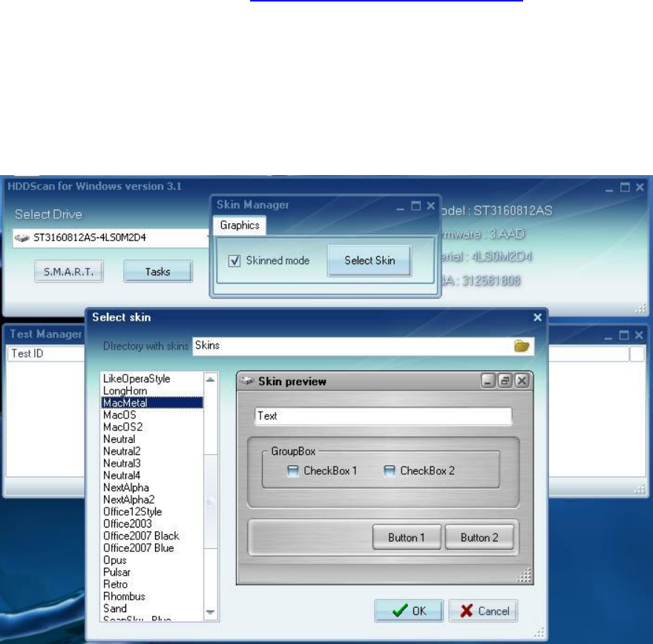Click Button 1 in skin preview
This screenshot has height=644, width=653.
[x=407, y=537]
